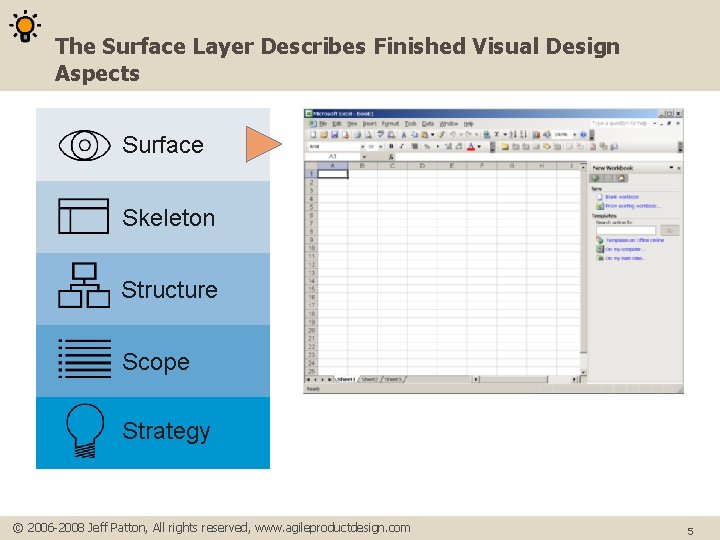Click the Sort Ascending icon

(513, 135)
